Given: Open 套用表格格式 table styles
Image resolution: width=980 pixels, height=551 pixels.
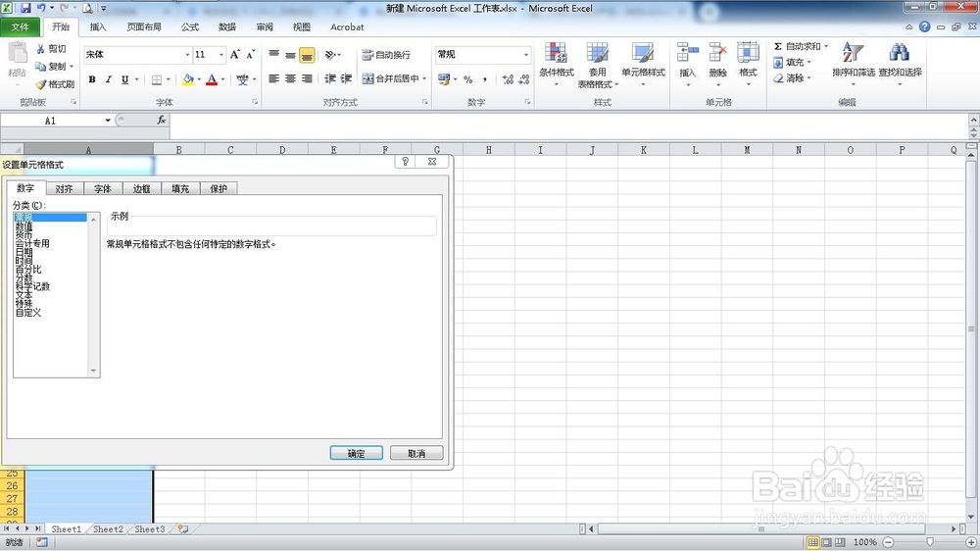Looking at the screenshot, I should point(598,65).
